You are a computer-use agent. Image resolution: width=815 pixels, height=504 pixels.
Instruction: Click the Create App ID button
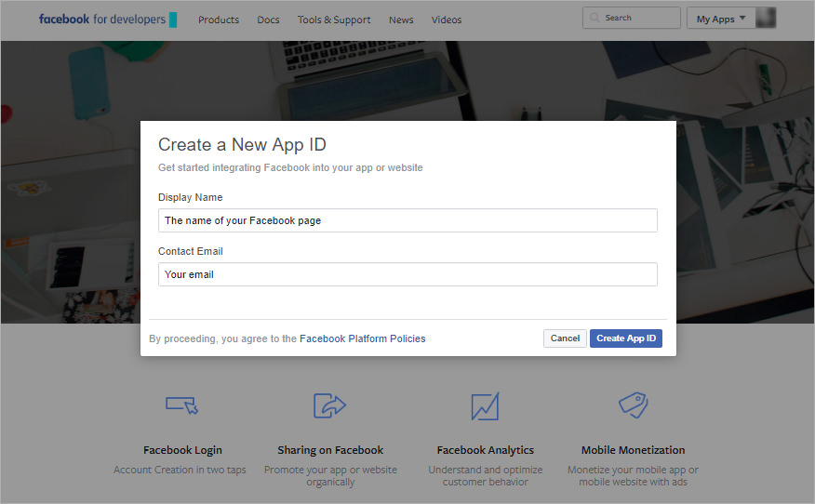point(626,338)
